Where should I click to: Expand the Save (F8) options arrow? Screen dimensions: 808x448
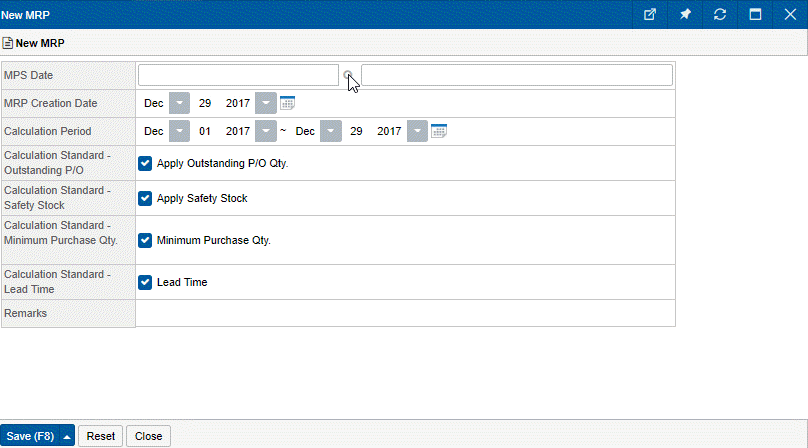click(x=67, y=436)
